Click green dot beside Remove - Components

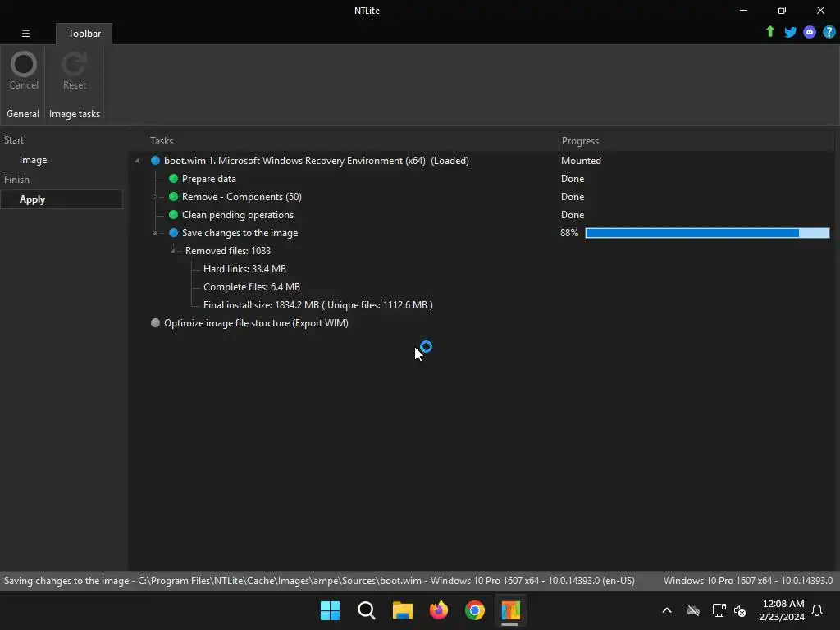[x=173, y=197]
